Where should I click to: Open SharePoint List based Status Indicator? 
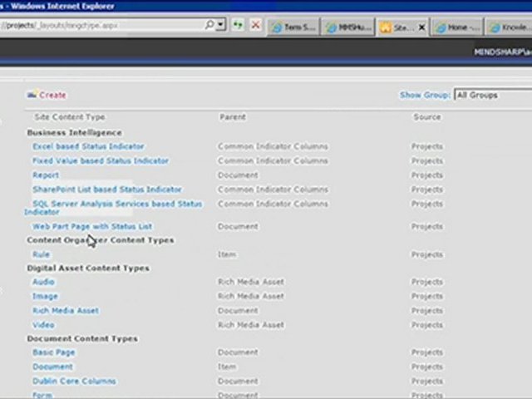107,190
